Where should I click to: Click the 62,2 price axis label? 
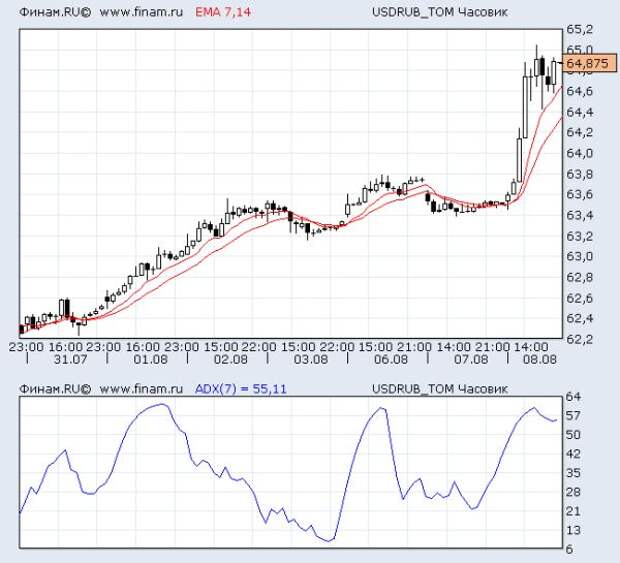[581, 339]
